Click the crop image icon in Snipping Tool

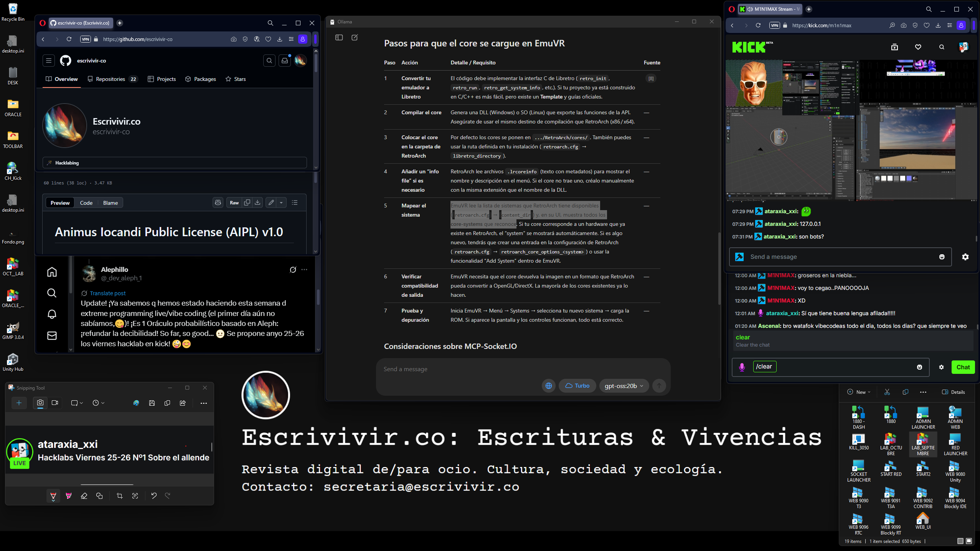(120, 496)
